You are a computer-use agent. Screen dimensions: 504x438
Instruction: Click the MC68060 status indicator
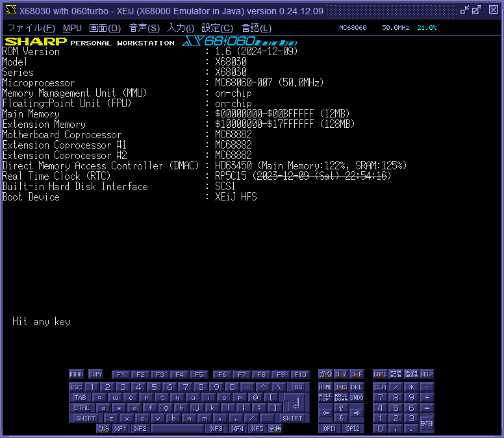pos(353,28)
